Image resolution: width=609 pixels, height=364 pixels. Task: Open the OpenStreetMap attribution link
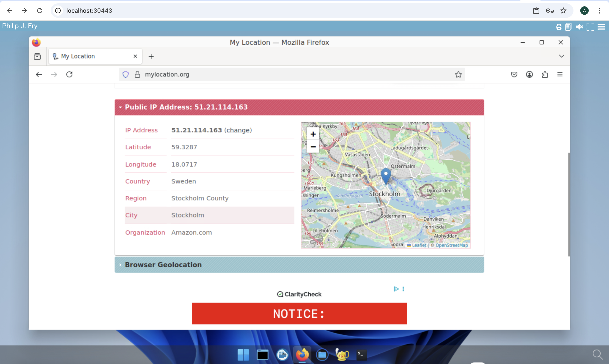tap(451, 245)
